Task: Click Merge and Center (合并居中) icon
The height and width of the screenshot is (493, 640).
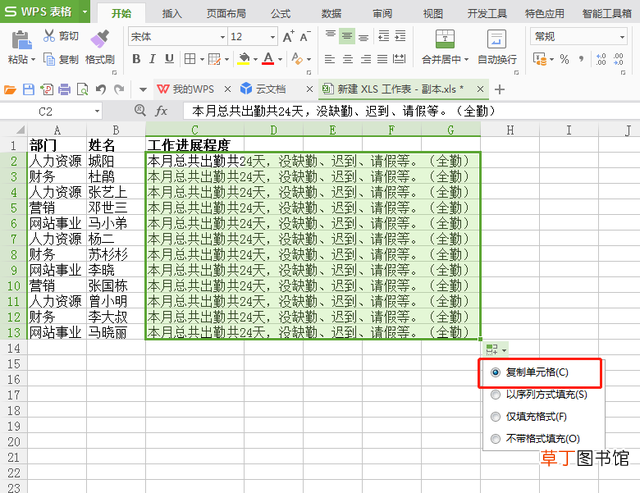Action: [x=444, y=39]
